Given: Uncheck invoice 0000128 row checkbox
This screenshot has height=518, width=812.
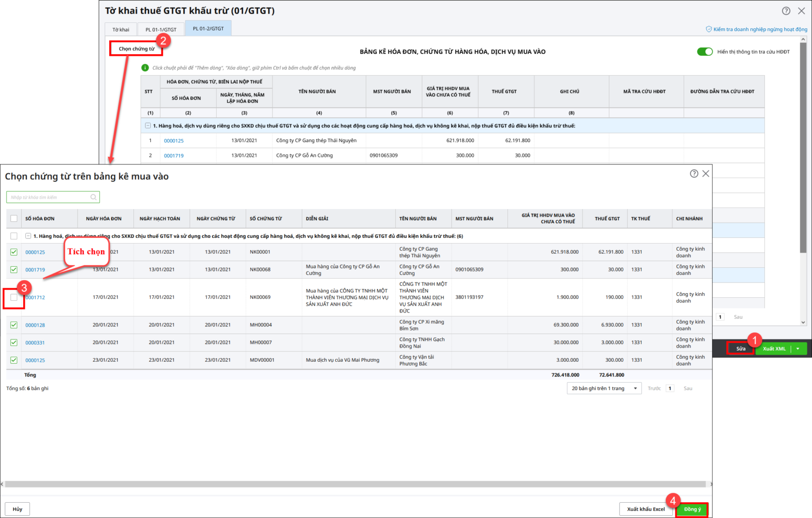Looking at the screenshot, I should tap(14, 325).
